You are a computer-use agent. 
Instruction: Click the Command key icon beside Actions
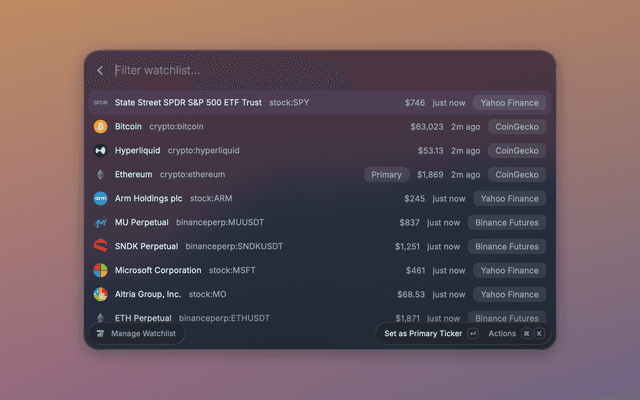(527, 333)
